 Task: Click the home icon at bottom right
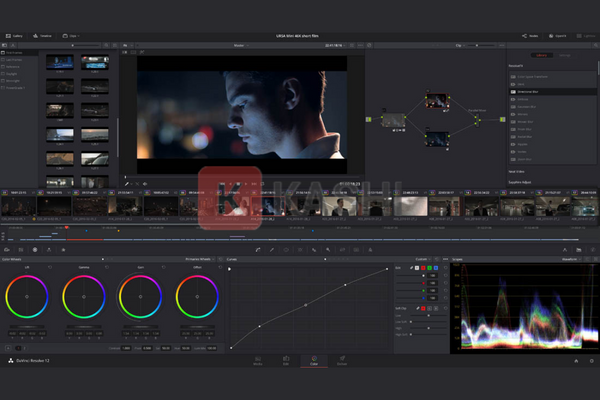[x=576, y=361]
